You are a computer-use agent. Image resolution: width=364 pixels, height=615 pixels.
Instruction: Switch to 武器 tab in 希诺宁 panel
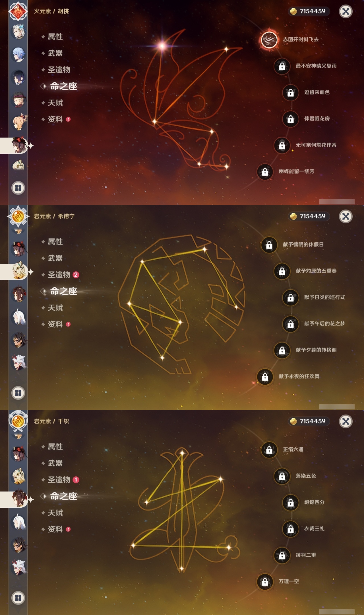(55, 258)
